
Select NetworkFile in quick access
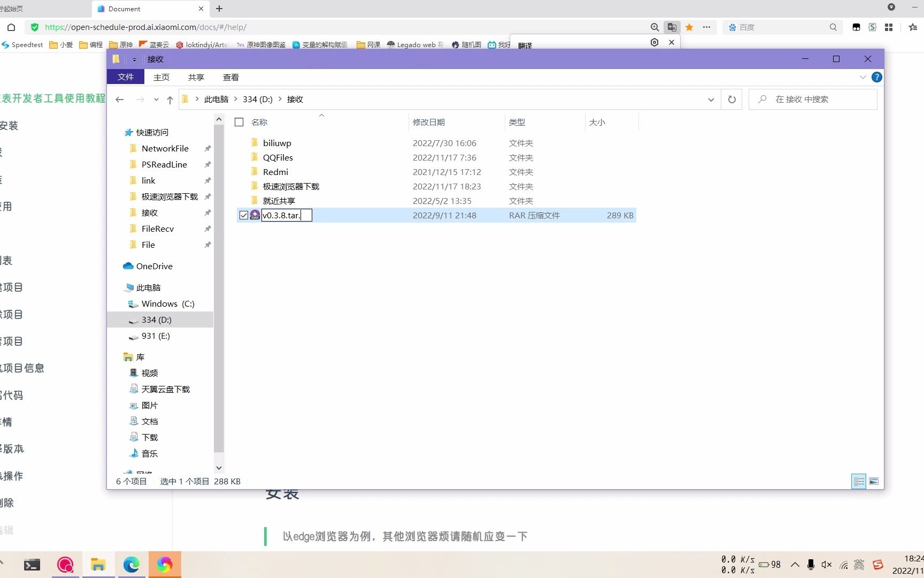click(165, 148)
